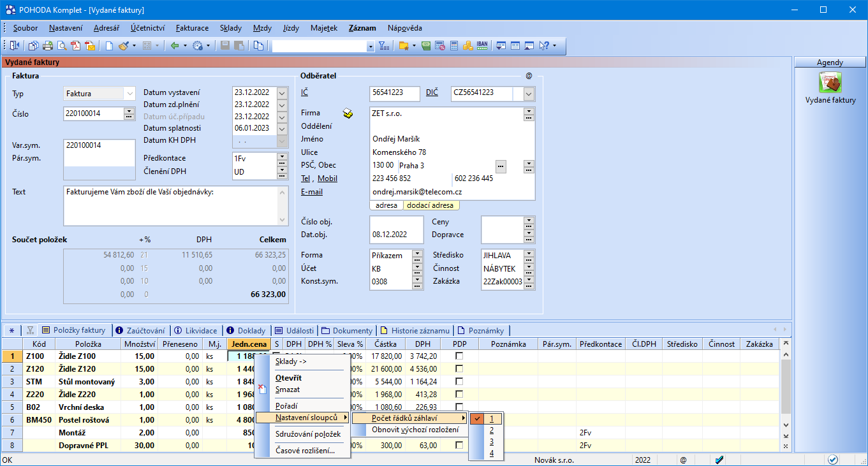
Task: Click the green cash register icon
Action: (427, 46)
